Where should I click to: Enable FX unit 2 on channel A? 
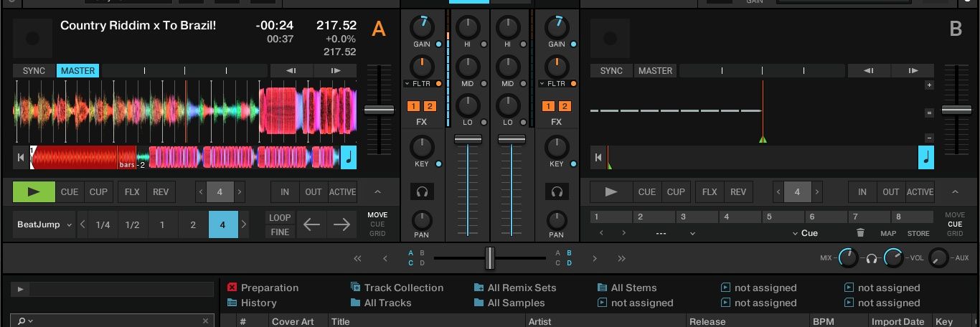pos(429,106)
